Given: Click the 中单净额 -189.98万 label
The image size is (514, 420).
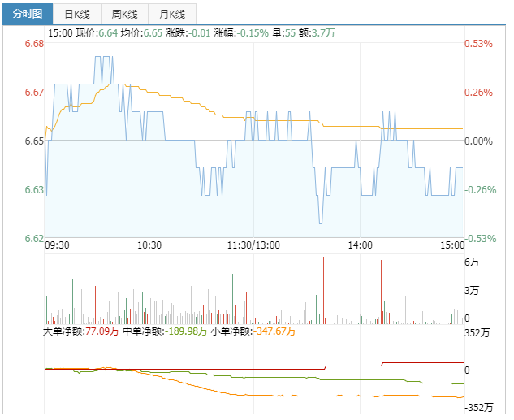Looking at the screenshot, I should pos(165,331).
